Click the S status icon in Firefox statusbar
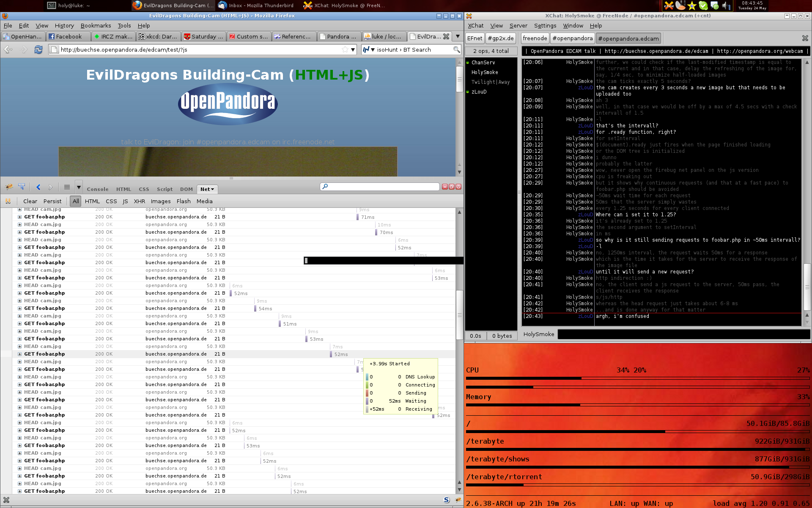This screenshot has width=812, height=508. pyautogui.click(x=447, y=500)
